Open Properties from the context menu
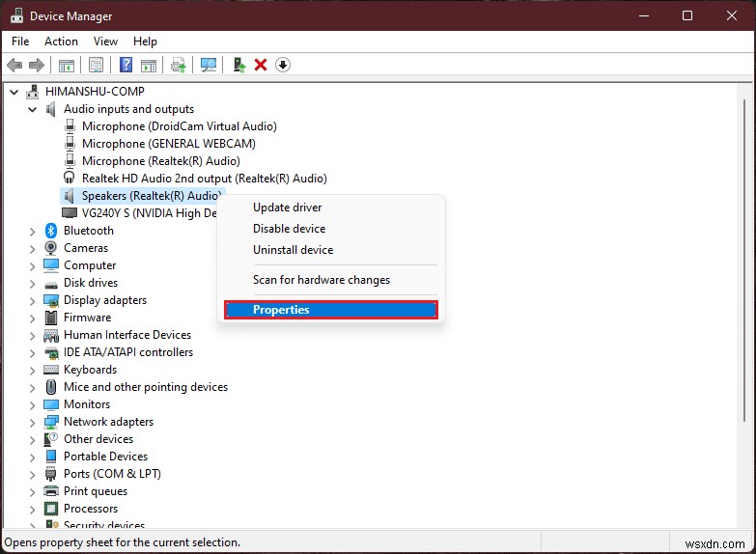The height and width of the screenshot is (554, 756). [x=331, y=310]
